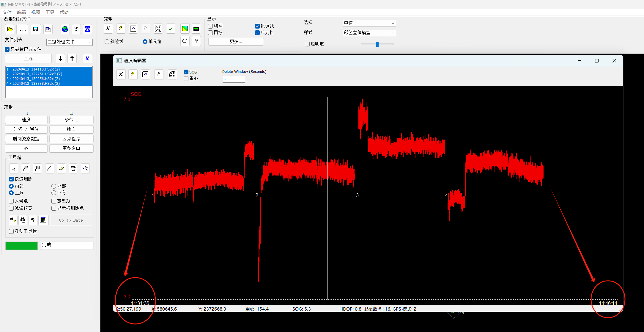Image resolution: width=644 pixels, height=332 pixels.
Task: Uncheck the 快速删除 checkbox
Action: (11, 179)
